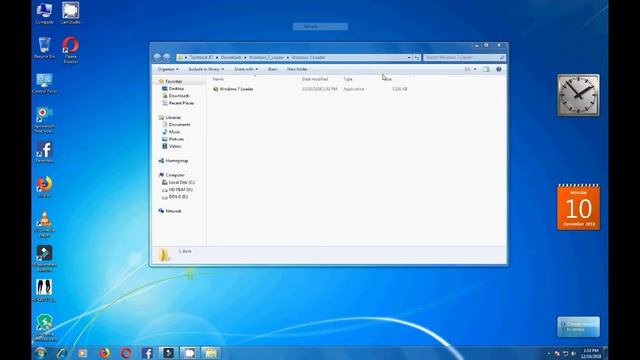Sort files by Type column
Screen dimensions: 640x360
pos(348,79)
